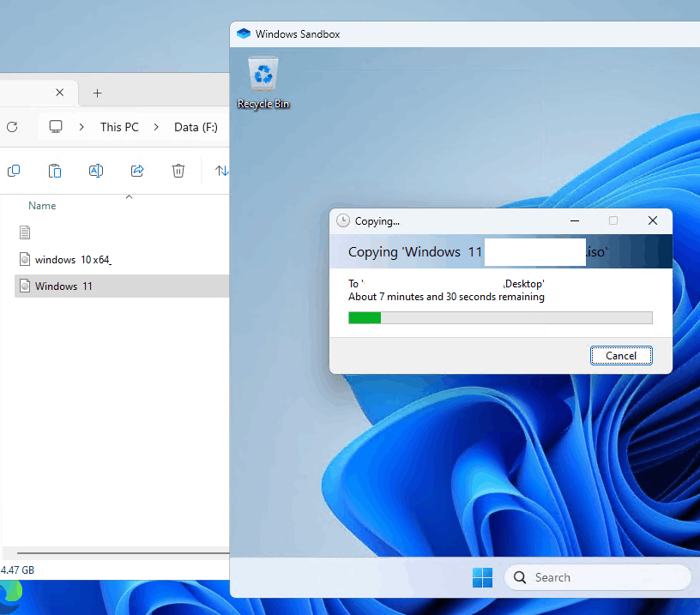Screen dimensions: 700x615
Task: Click the 4.47 GB status bar text
Action: pos(17,570)
